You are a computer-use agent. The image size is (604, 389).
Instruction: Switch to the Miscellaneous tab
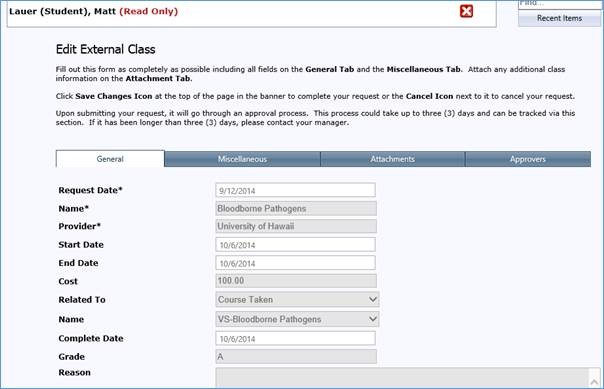(x=242, y=159)
